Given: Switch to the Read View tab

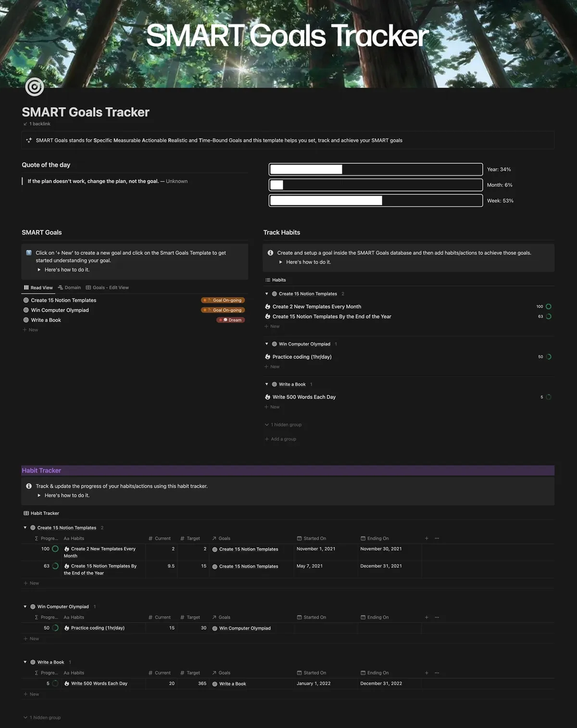Looking at the screenshot, I should [x=38, y=288].
